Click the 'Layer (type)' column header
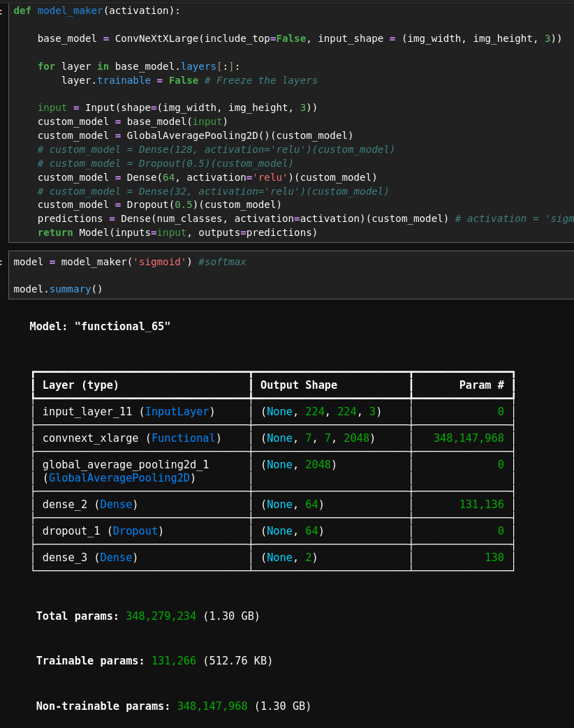Image resolution: width=574 pixels, height=728 pixels. 81,385
